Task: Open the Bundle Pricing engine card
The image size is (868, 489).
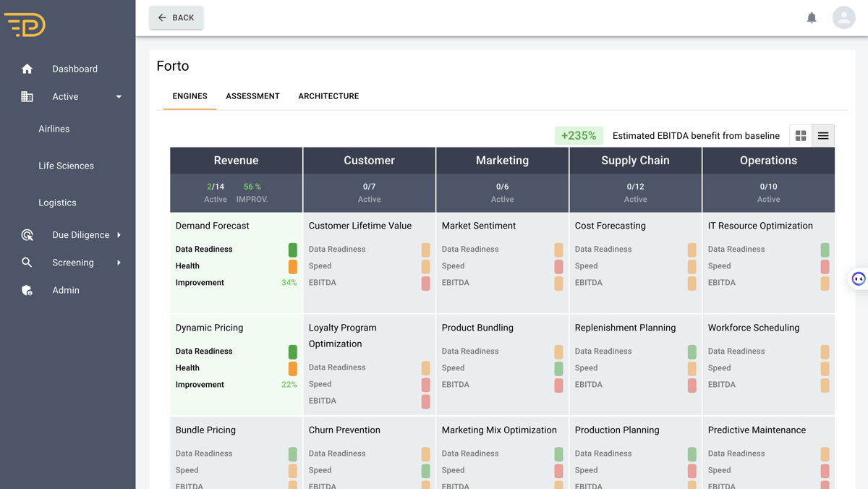Action: [237, 453]
